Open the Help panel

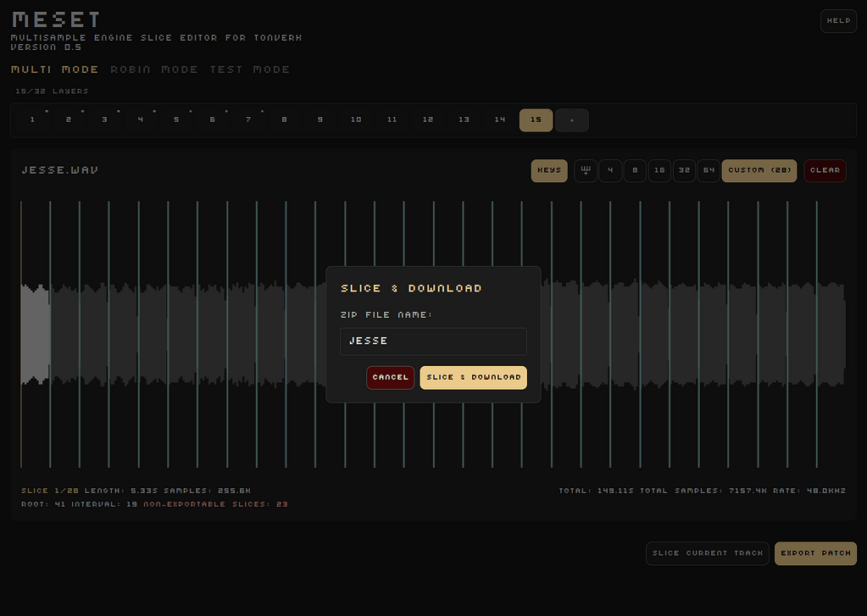point(837,20)
